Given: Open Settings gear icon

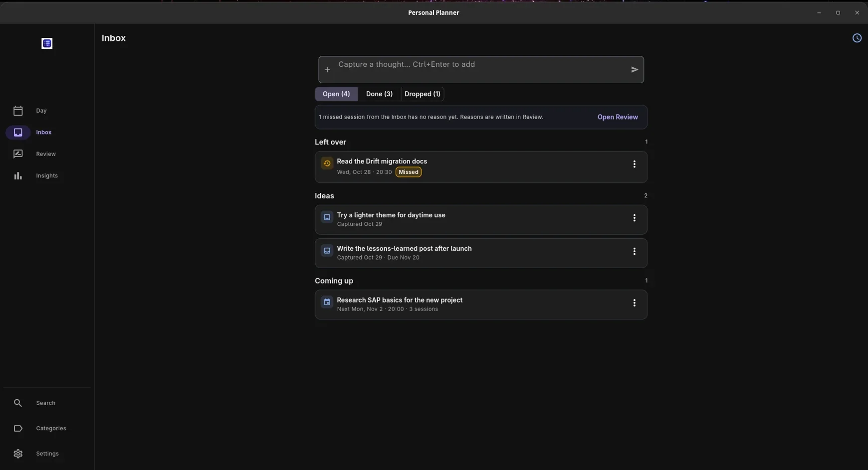Looking at the screenshot, I should point(18,454).
